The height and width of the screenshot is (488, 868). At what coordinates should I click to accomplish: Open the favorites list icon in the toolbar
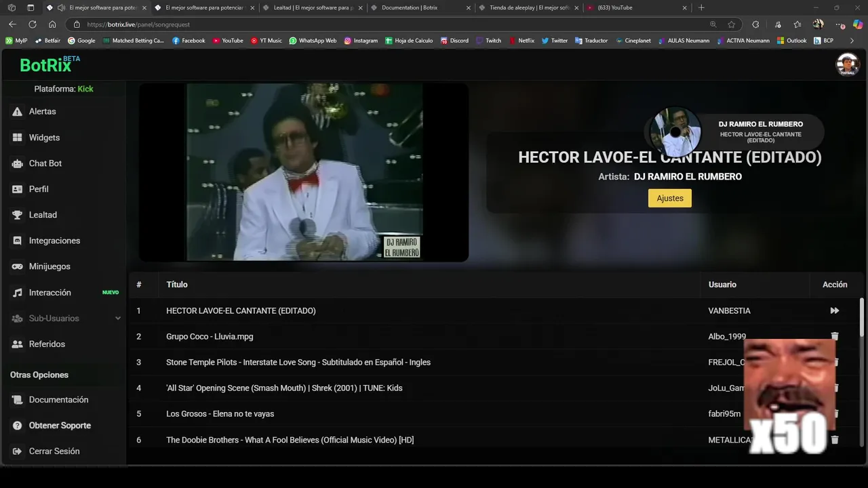(x=797, y=24)
